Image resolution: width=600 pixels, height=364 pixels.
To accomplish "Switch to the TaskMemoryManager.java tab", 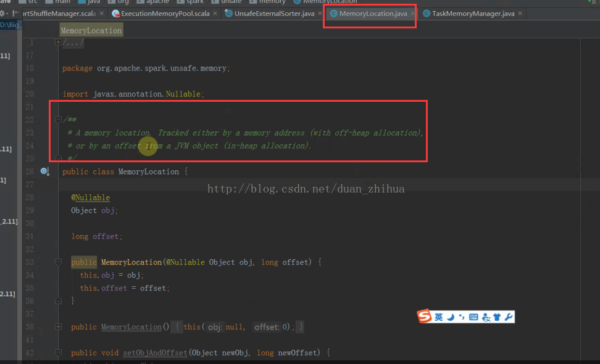I will point(473,14).
